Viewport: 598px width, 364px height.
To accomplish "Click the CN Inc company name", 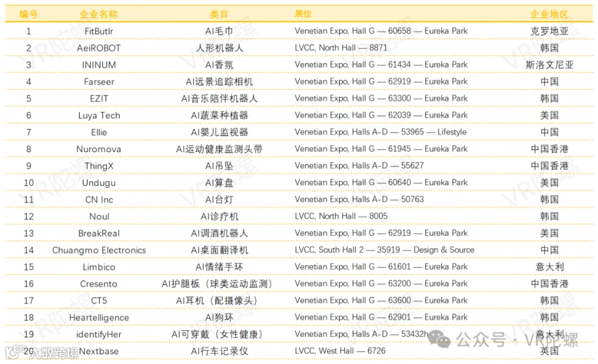I will (x=99, y=200).
